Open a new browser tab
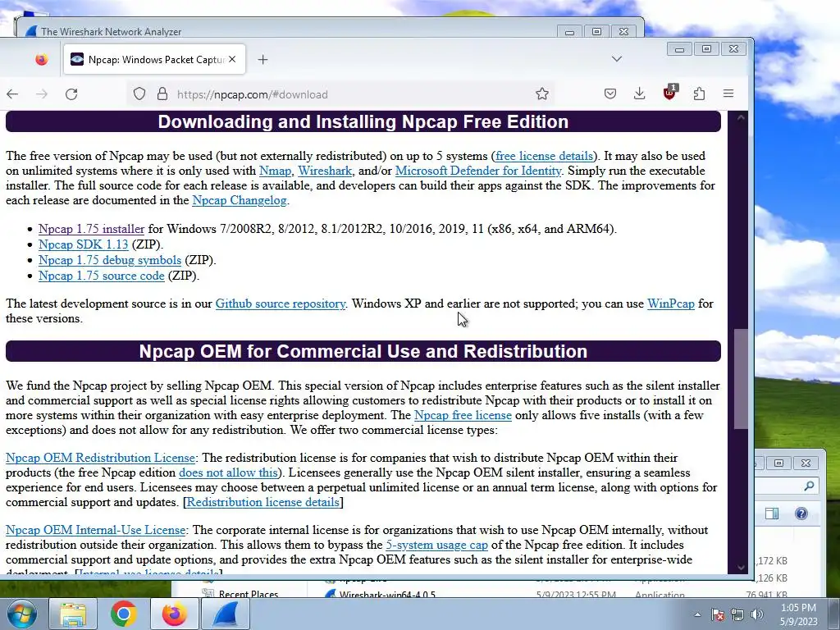 pos(262,59)
